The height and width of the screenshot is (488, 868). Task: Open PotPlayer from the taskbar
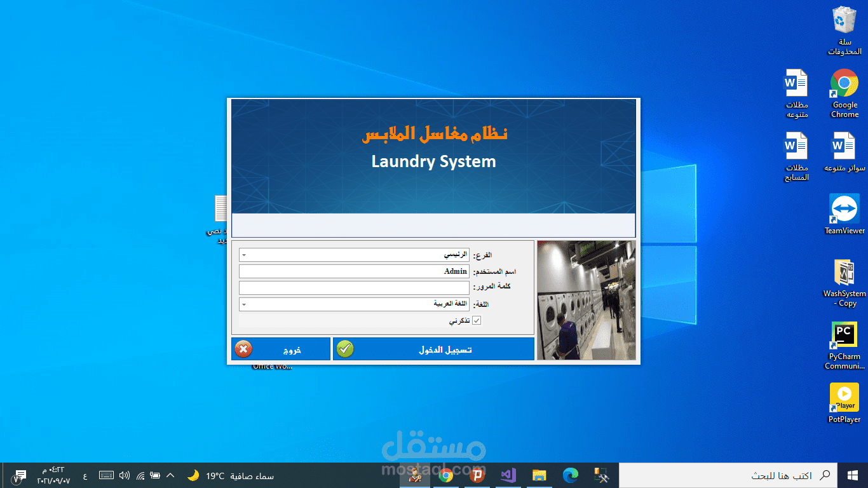(x=477, y=475)
